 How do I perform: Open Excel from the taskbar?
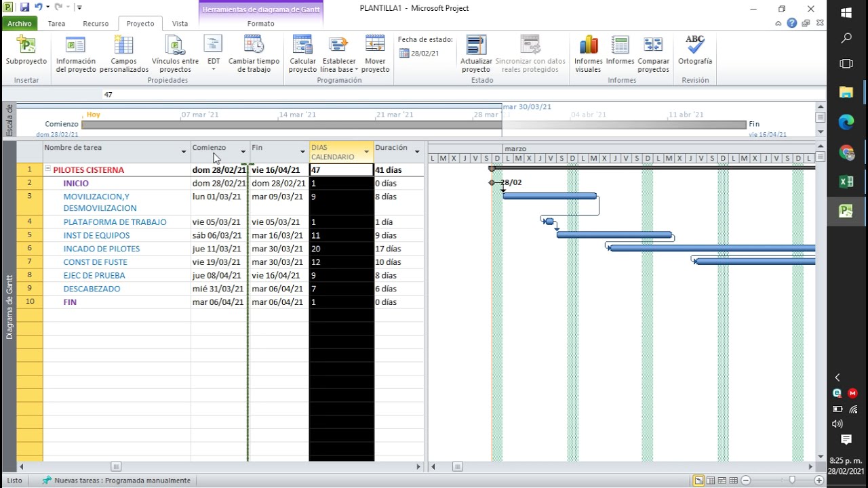pos(846,182)
